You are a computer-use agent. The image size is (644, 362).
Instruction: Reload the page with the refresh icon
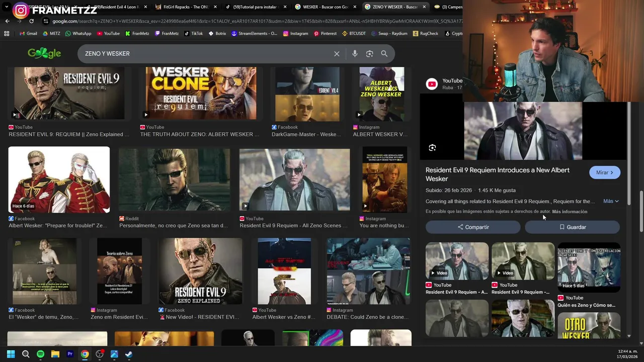click(x=31, y=21)
